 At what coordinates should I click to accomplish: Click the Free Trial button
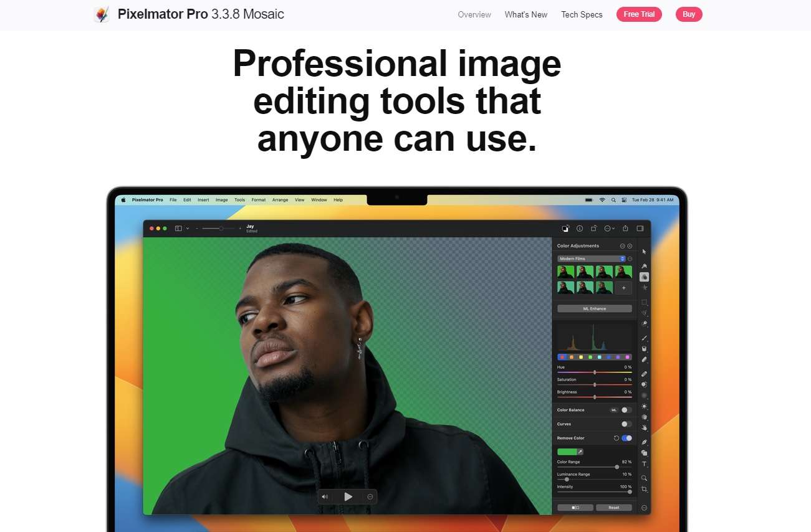(639, 14)
